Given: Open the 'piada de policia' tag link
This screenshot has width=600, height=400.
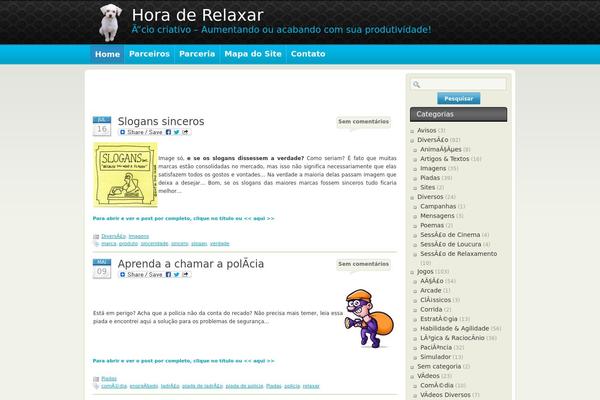Looking at the screenshot, I should click(245, 386).
